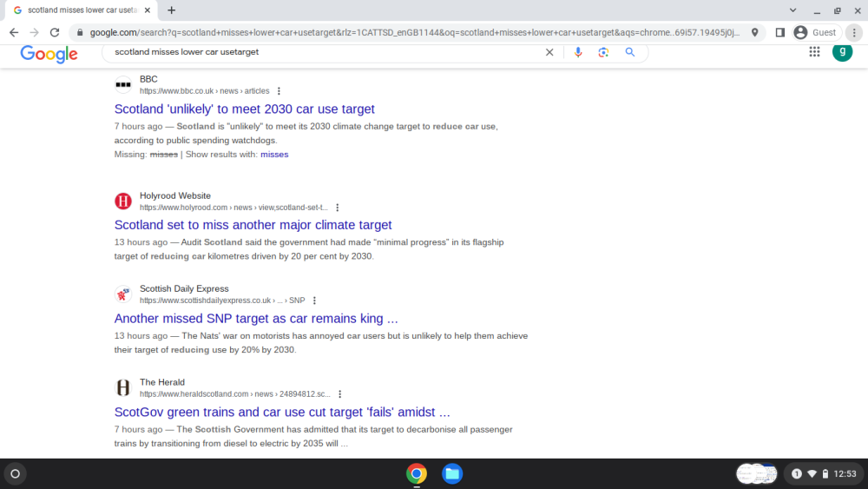This screenshot has height=489, width=868.
Task: Open The Herald favicon
Action: (x=123, y=387)
